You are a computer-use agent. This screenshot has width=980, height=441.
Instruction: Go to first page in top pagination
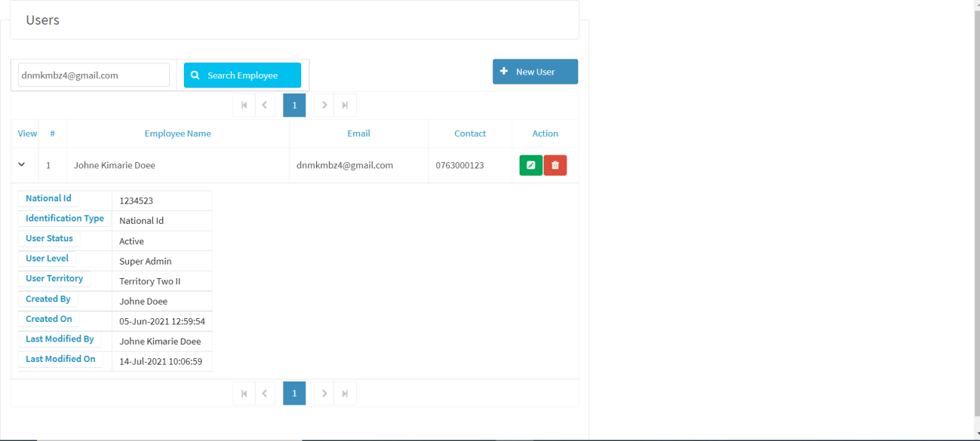(x=244, y=106)
